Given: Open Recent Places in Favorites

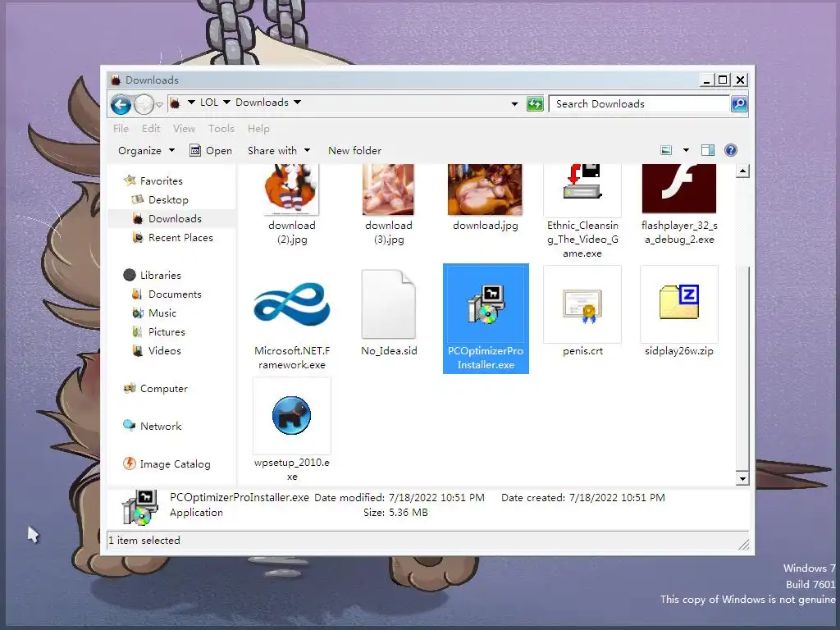Looking at the screenshot, I should click(x=180, y=237).
